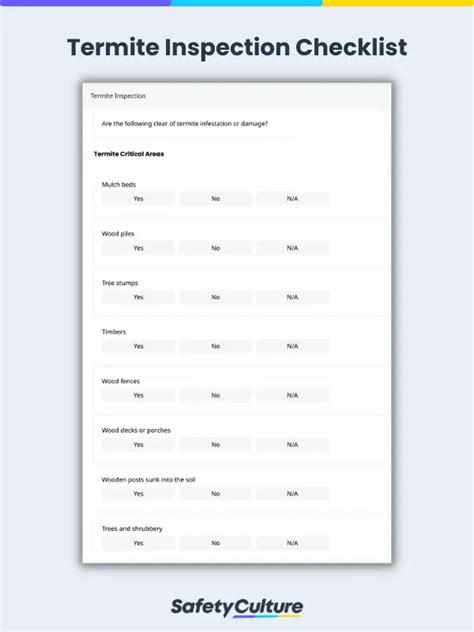
Task: Select Yes for Wooden posts sunk into soil
Action: (138, 494)
